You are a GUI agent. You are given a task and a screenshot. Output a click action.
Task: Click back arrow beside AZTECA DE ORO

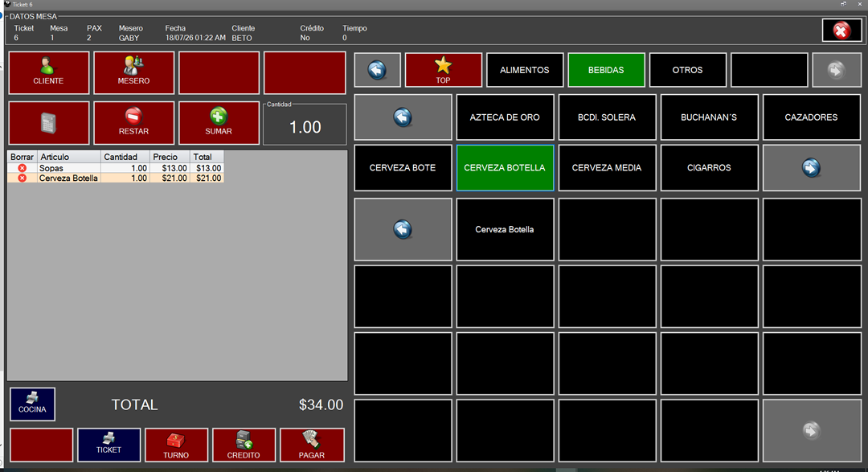tap(403, 117)
